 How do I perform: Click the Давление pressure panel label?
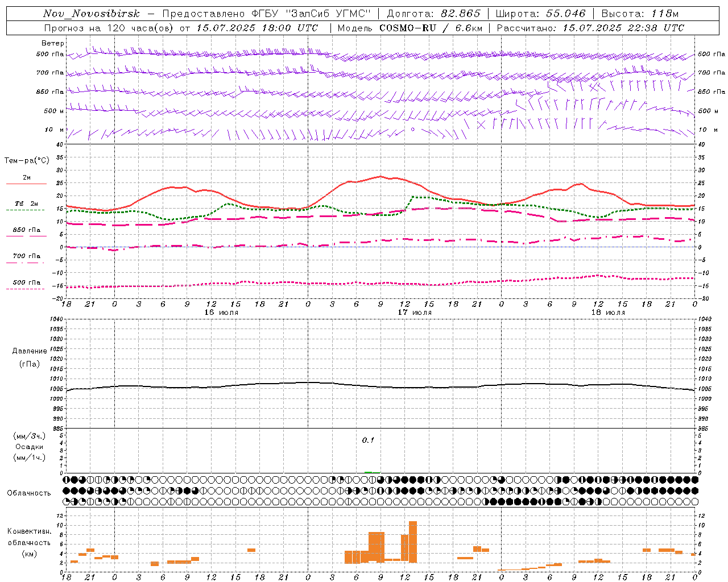click(x=30, y=351)
